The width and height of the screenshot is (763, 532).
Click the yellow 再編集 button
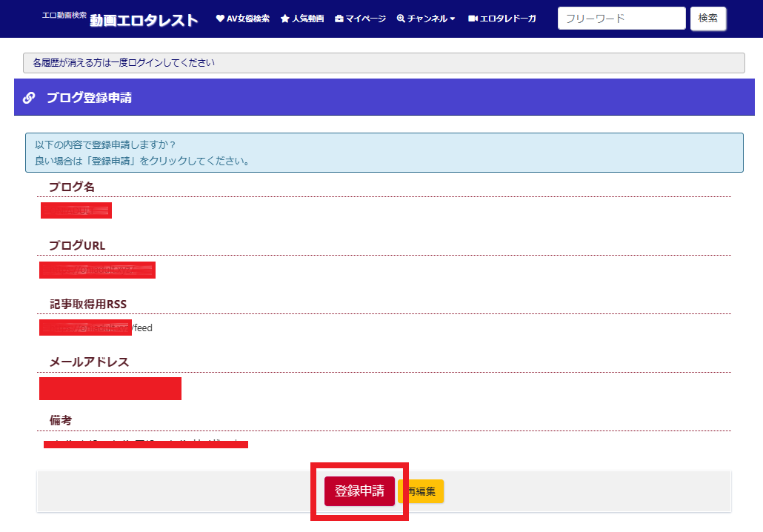click(x=422, y=491)
